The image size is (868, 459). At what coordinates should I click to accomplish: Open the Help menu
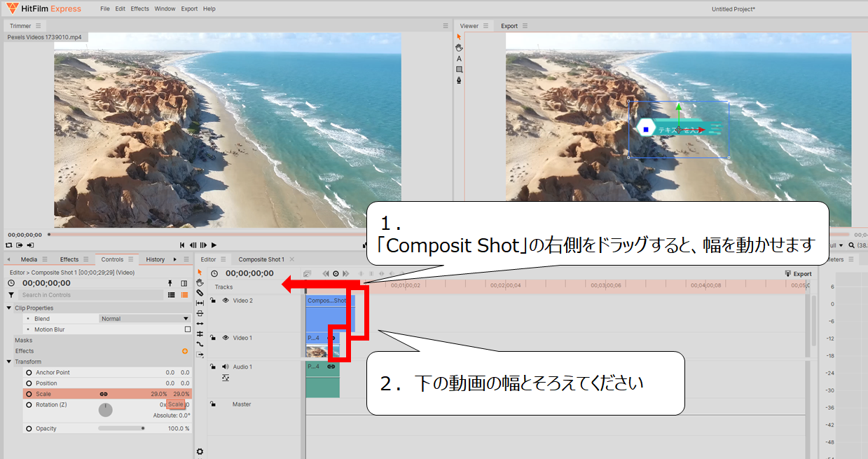209,9
